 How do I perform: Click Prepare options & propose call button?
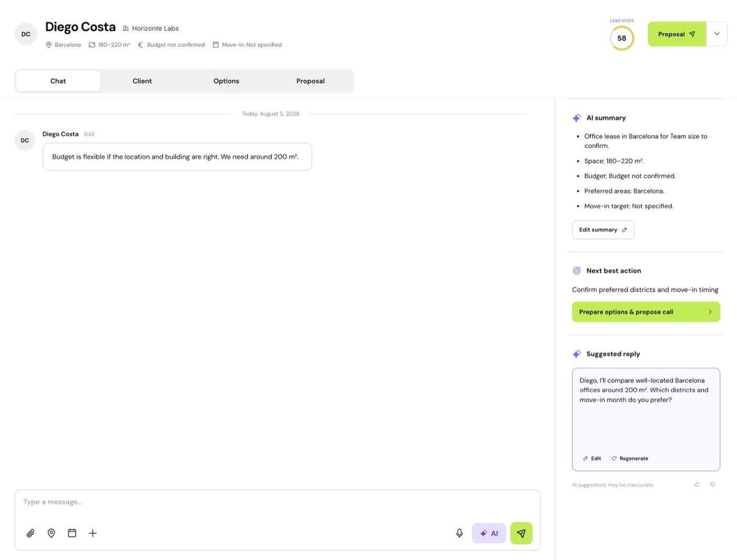click(646, 312)
